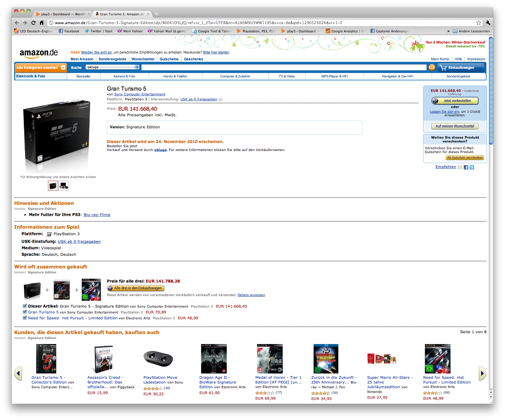Open Mein Yahoo! bookmark
Screen dimensions: 505x420
pos(130,31)
